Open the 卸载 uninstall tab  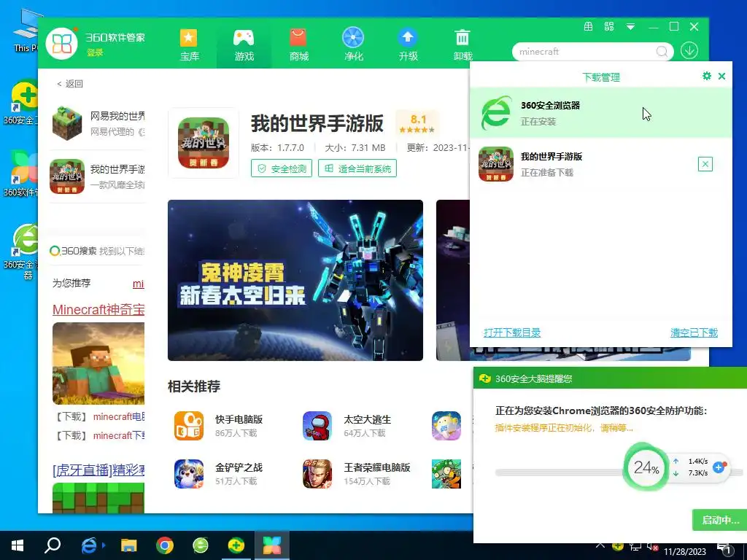pyautogui.click(x=462, y=45)
